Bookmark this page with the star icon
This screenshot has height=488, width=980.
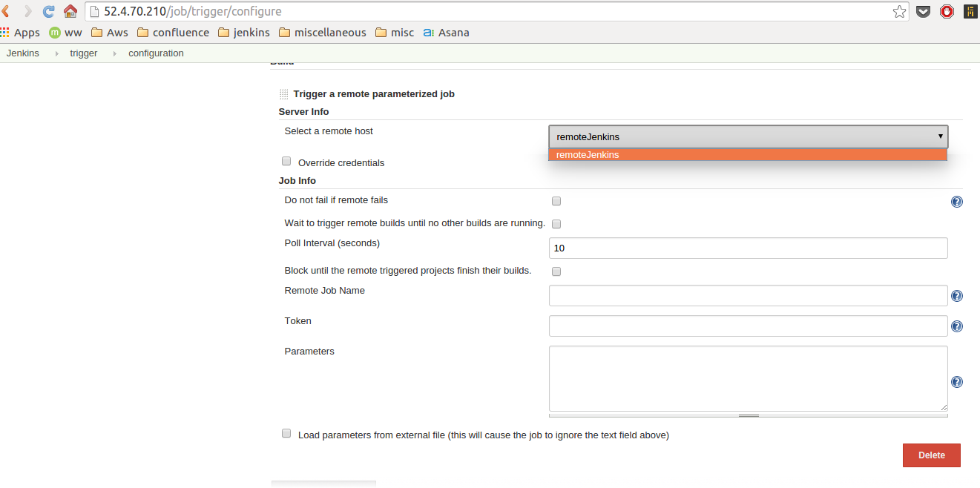[899, 11]
